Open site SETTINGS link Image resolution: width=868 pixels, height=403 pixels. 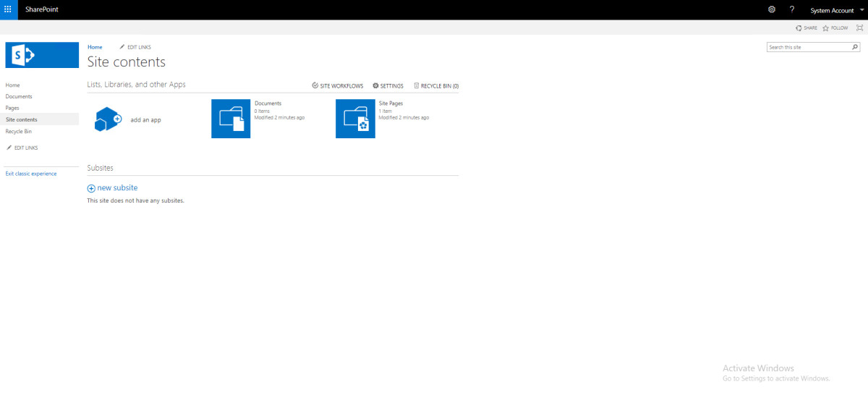tap(388, 85)
